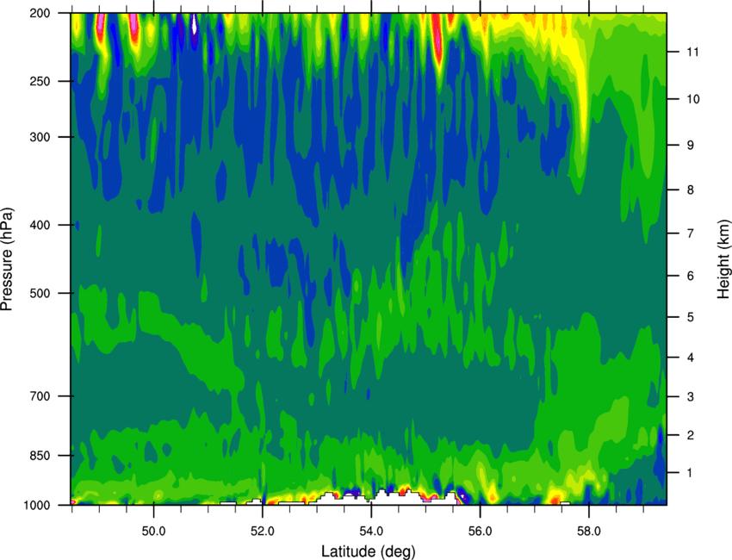Select the 200 pressure tick label
732x560 pixels.
tap(40, 13)
